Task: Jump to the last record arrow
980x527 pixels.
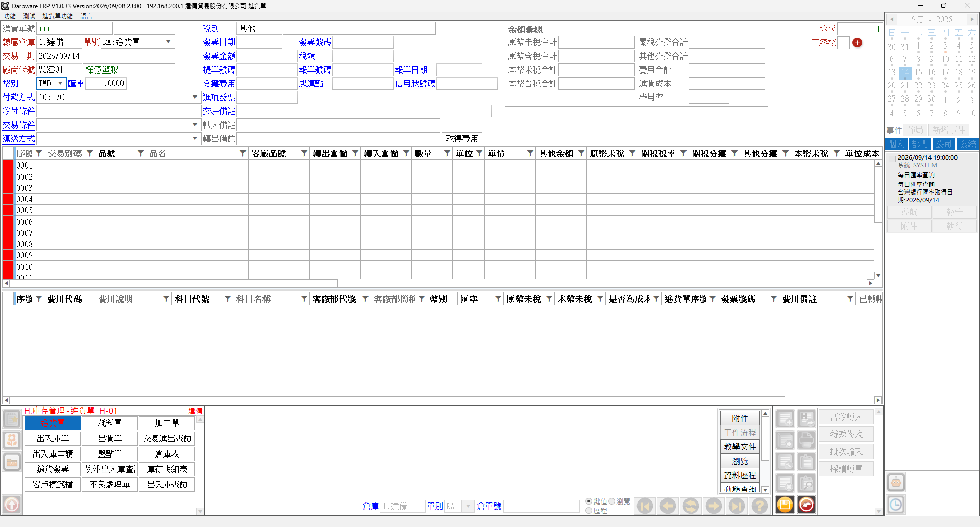Action: coord(737,506)
